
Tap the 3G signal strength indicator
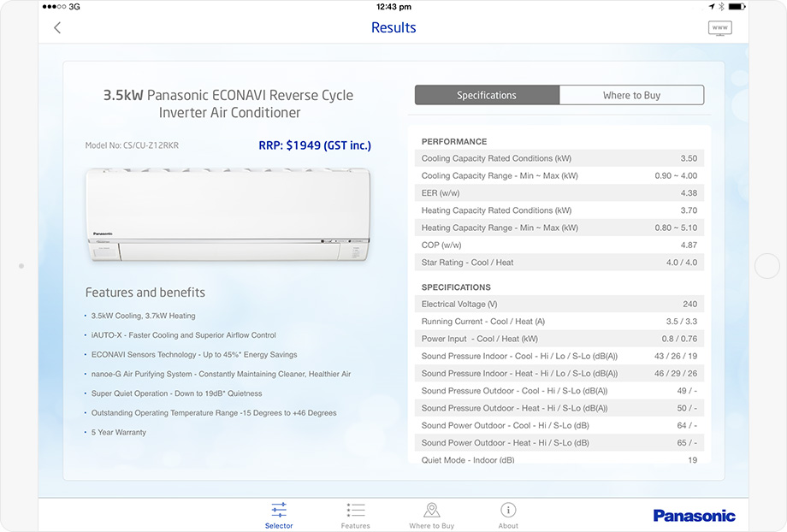[62, 7]
